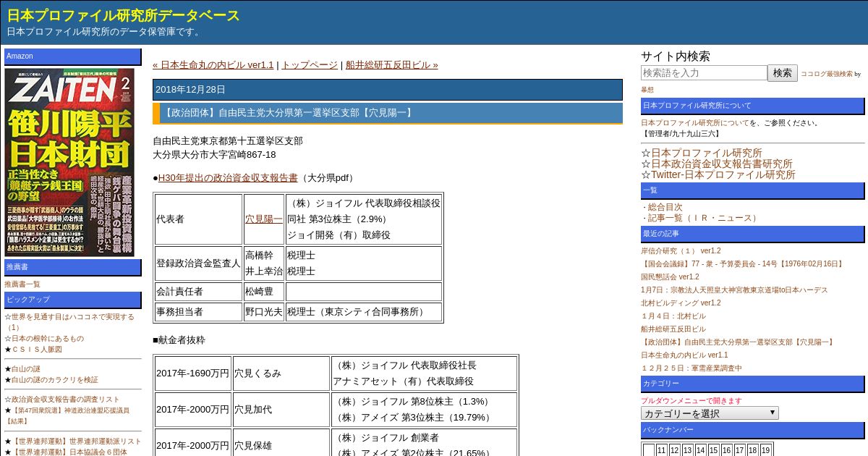Select back number 17
Image resolution: width=868 pixels, height=456 pixels.
739,450
